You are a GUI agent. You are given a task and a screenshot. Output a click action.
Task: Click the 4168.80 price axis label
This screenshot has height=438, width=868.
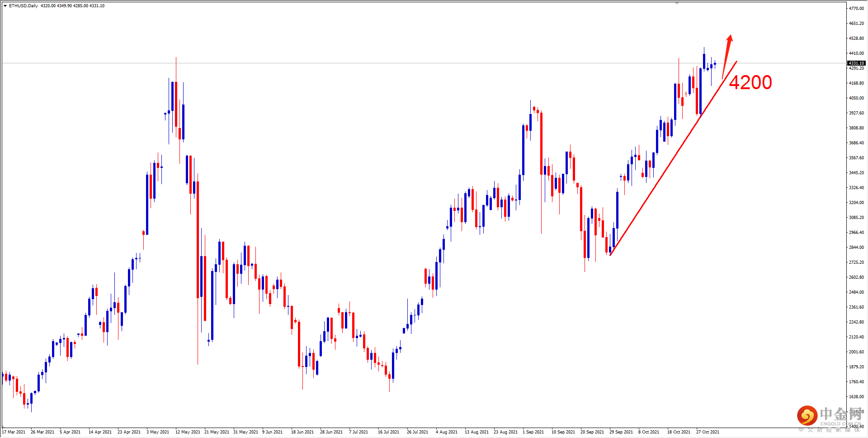pos(856,83)
